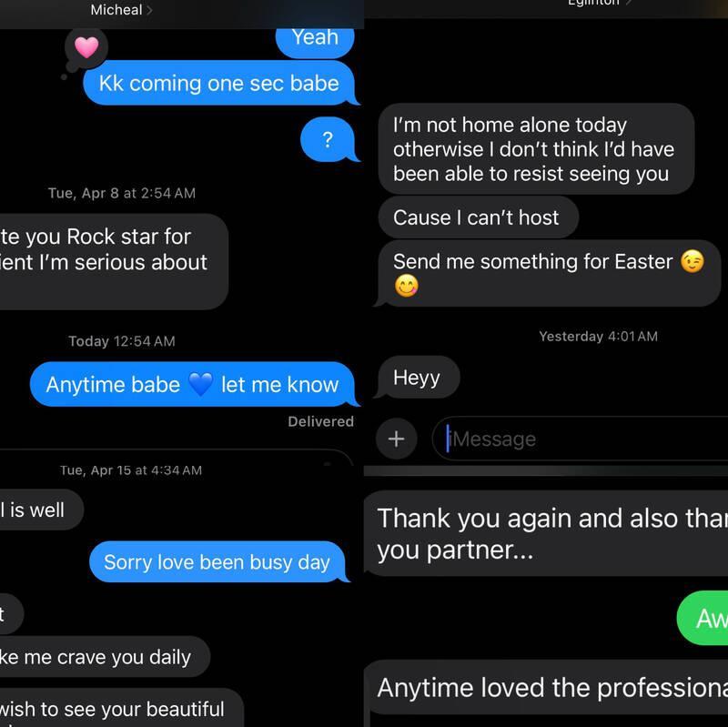Open Micheal contact details chevron

(149, 10)
